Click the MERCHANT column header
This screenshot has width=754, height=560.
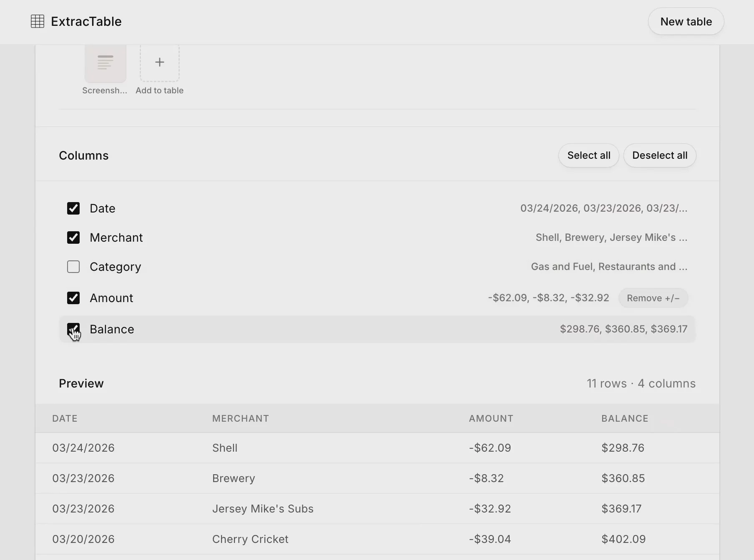pyautogui.click(x=241, y=418)
